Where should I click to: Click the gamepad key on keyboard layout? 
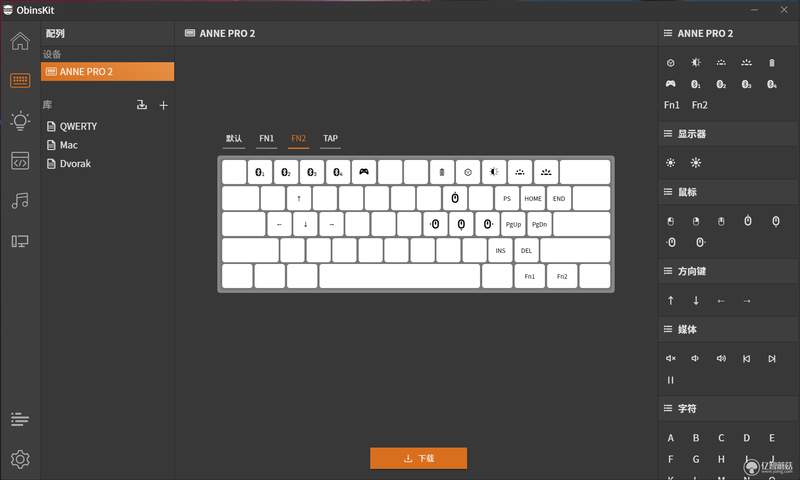click(x=364, y=172)
